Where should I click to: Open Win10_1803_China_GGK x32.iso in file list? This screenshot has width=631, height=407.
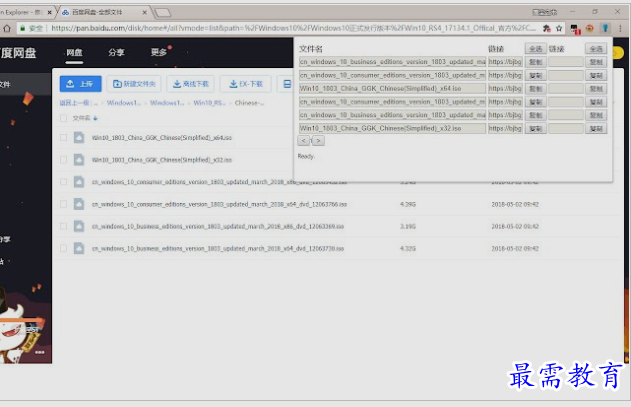coord(162,160)
